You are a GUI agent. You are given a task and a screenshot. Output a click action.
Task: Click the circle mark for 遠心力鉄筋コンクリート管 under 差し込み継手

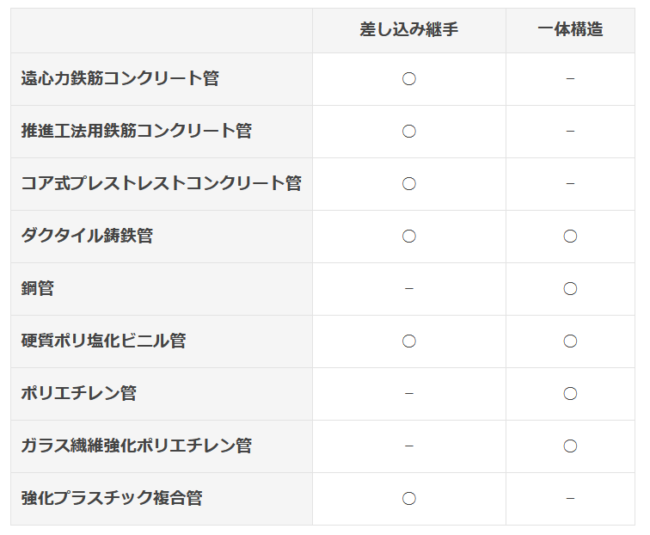point(409,79)
